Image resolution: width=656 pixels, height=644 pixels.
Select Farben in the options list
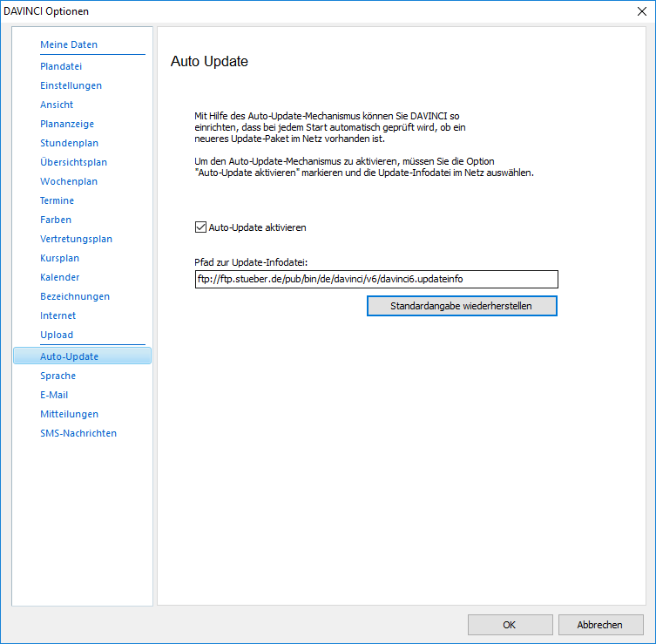click(56, 220)
